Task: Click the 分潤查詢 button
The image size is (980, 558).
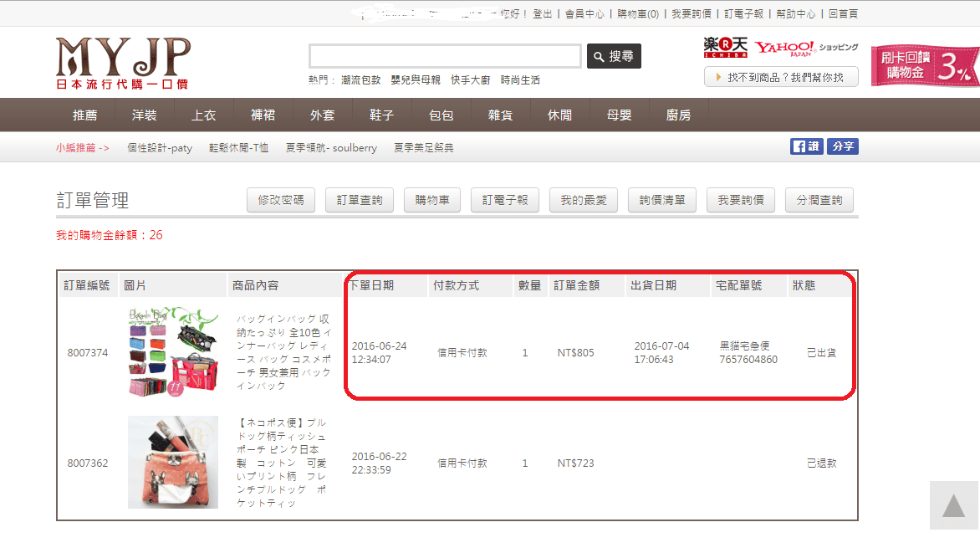Action: (819, 201)
